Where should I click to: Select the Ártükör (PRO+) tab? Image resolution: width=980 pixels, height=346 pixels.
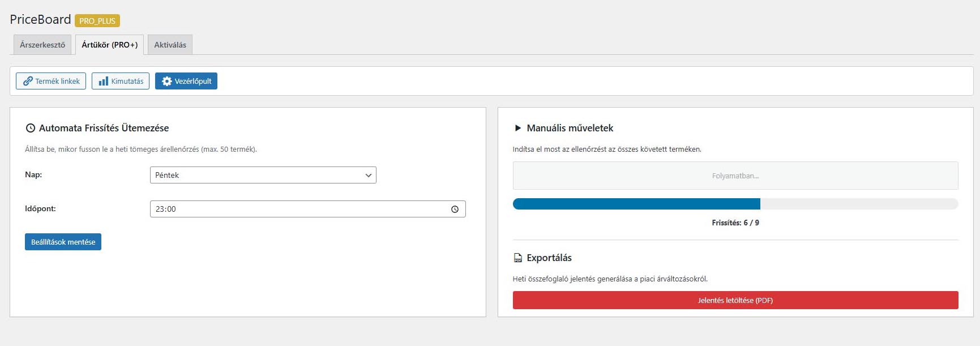click(109, 45)
